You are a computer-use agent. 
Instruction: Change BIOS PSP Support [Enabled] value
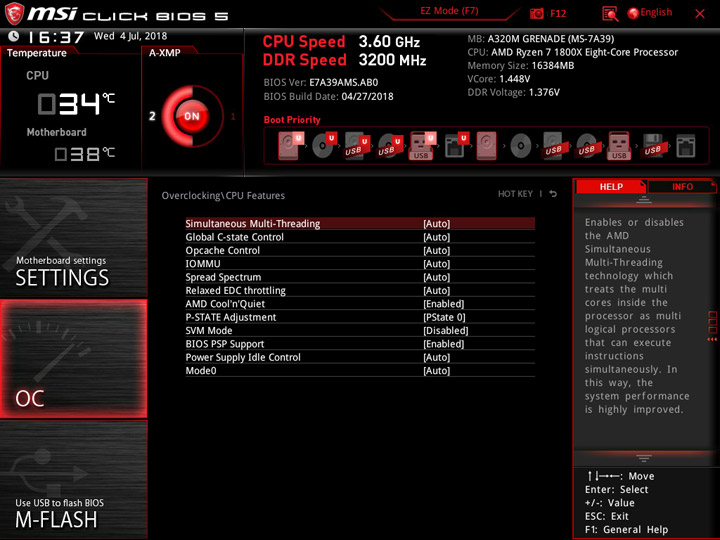(444, 343)
